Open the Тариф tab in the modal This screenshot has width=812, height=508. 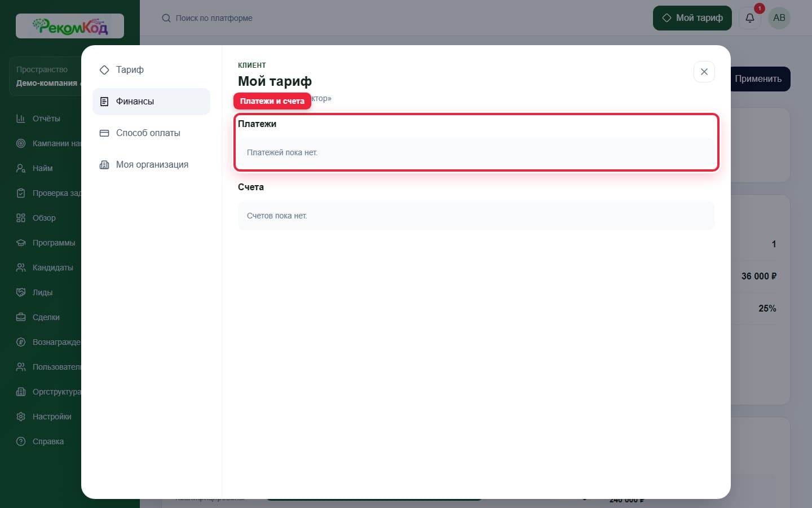click(x=151, y=70)
